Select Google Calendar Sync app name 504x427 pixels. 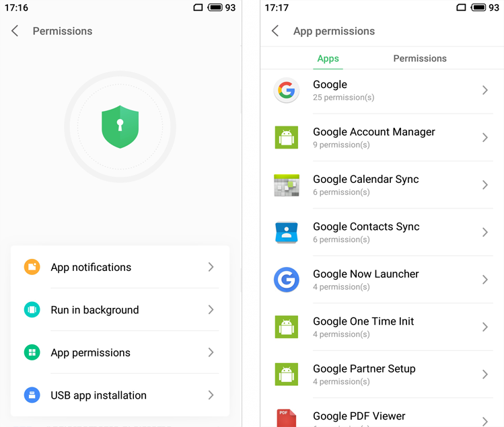(x=366, y=180)
